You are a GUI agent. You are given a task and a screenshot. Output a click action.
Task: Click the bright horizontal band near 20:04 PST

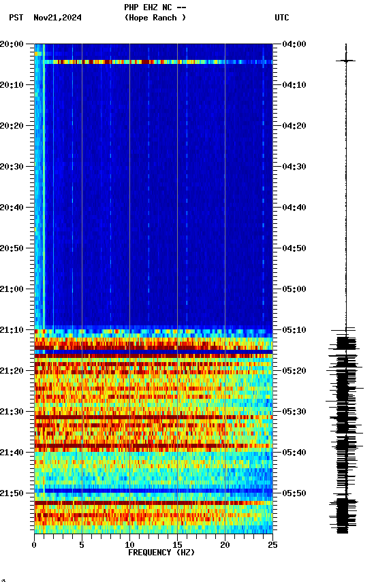click(158, 62)
